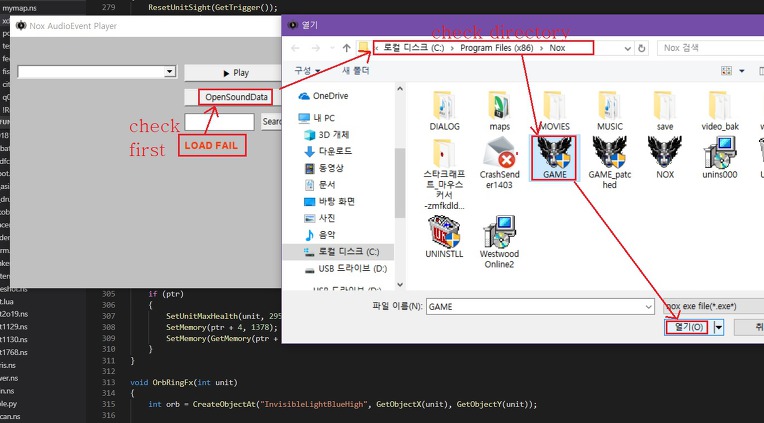Select the UNINSTLL program icon
This screenshot has height=423, width=764.
(x=444, y=237)
